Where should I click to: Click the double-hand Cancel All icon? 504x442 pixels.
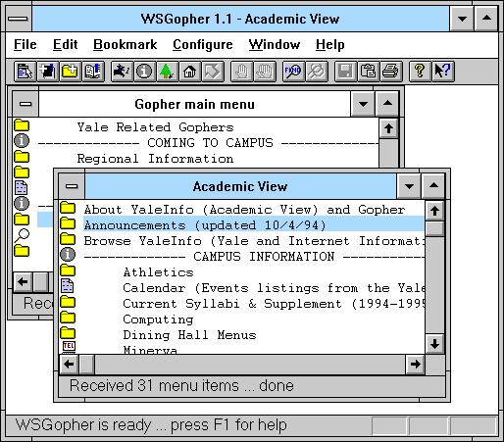[264, 71]
